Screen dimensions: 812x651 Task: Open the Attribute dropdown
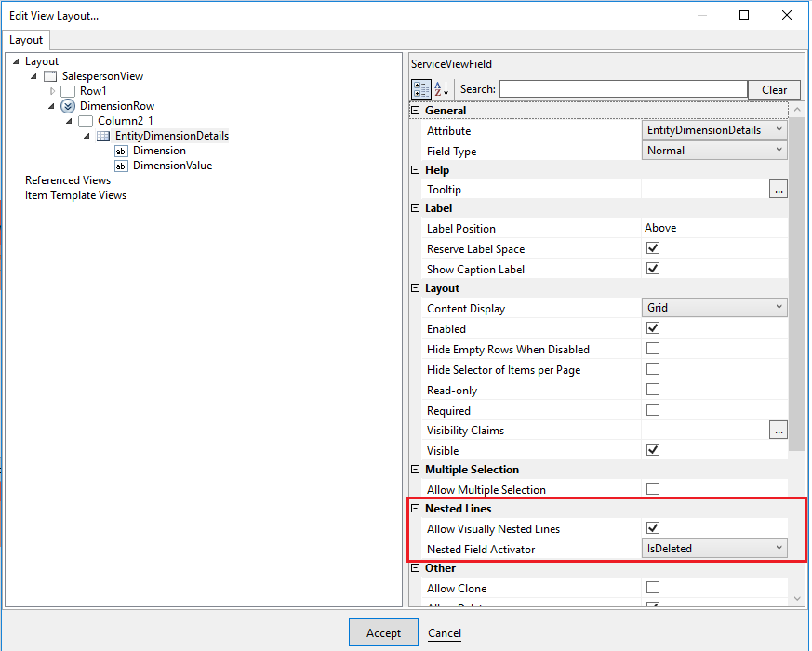point(714,130)
